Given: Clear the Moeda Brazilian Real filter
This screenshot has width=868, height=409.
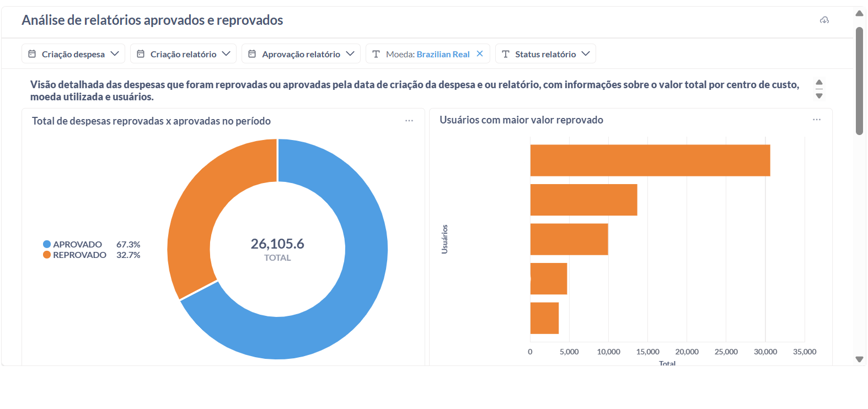Looking at the screenshot, I should (x=480, y=53).
